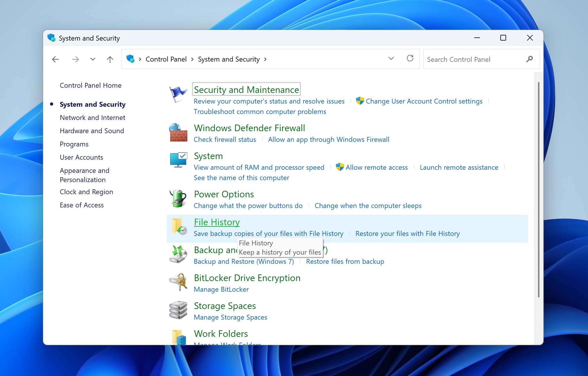588x376 pixels.
Task: Click Restore files from backup
Action: [x=345, y=262]
